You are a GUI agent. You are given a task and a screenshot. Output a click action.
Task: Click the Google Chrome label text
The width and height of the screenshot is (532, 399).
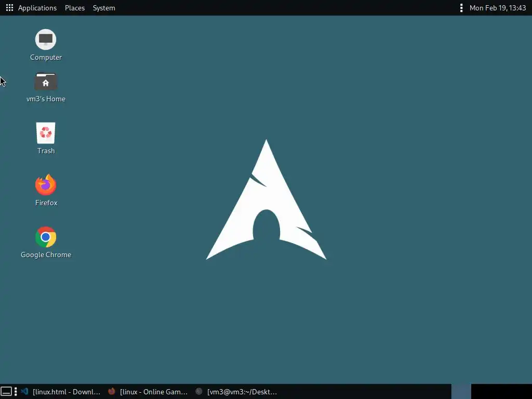coord(46,255)
